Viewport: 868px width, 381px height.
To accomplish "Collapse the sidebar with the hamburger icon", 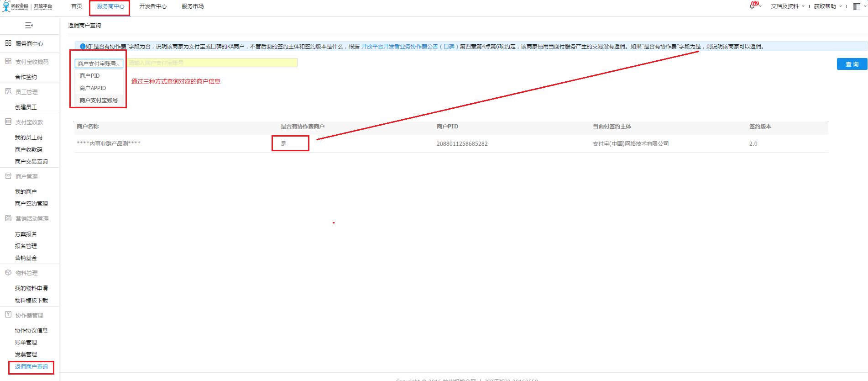I will [29, 26].
